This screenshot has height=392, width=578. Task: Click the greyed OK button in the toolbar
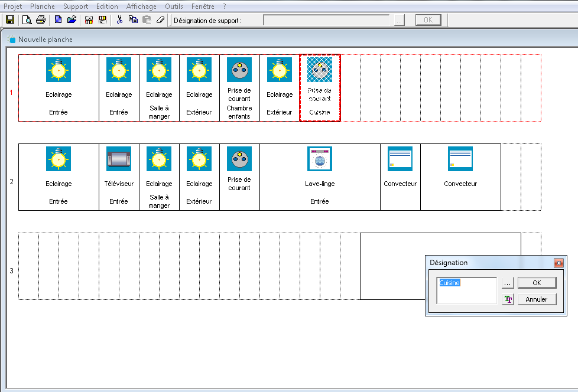[428, 20]
